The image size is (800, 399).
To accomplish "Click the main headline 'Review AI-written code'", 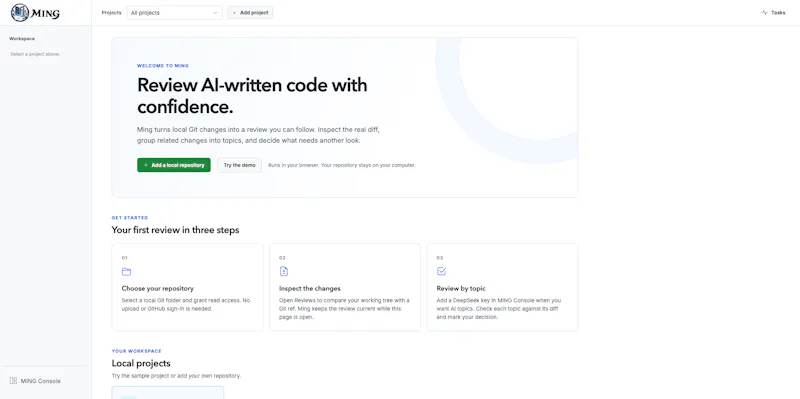I will [x=252, y=95].
